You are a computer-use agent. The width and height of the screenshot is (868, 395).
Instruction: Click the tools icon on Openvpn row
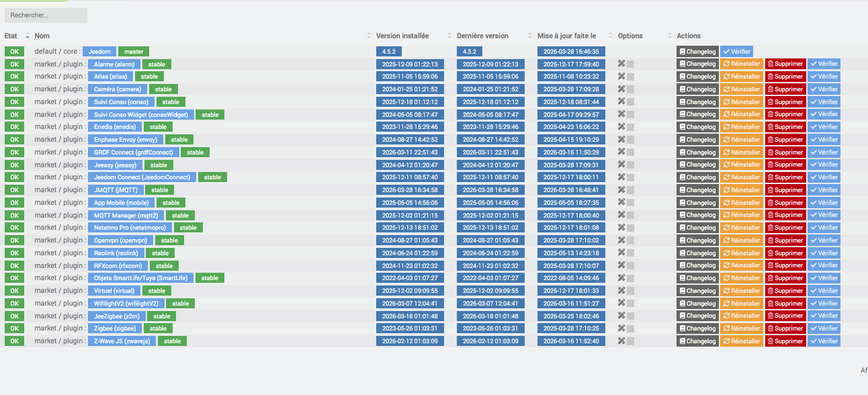point(621,240)
